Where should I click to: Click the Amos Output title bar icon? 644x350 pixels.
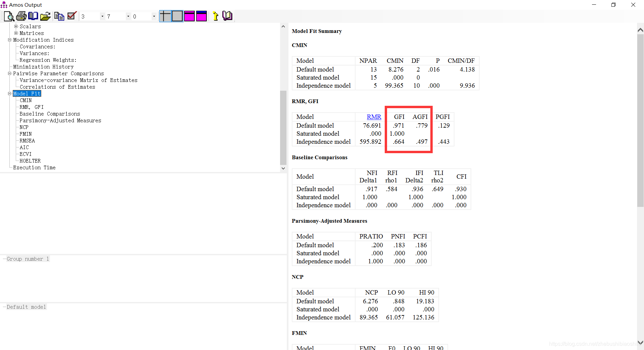pos(4,5)
